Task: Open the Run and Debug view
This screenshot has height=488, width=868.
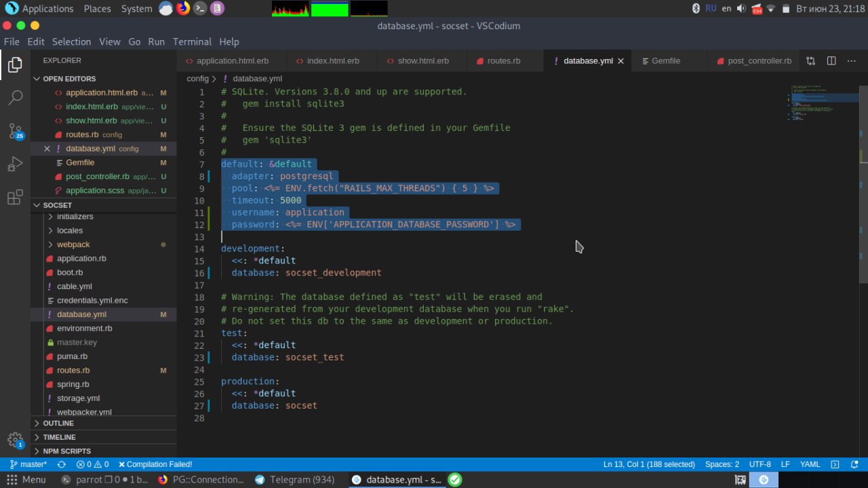Action: (x=15, y=164)
